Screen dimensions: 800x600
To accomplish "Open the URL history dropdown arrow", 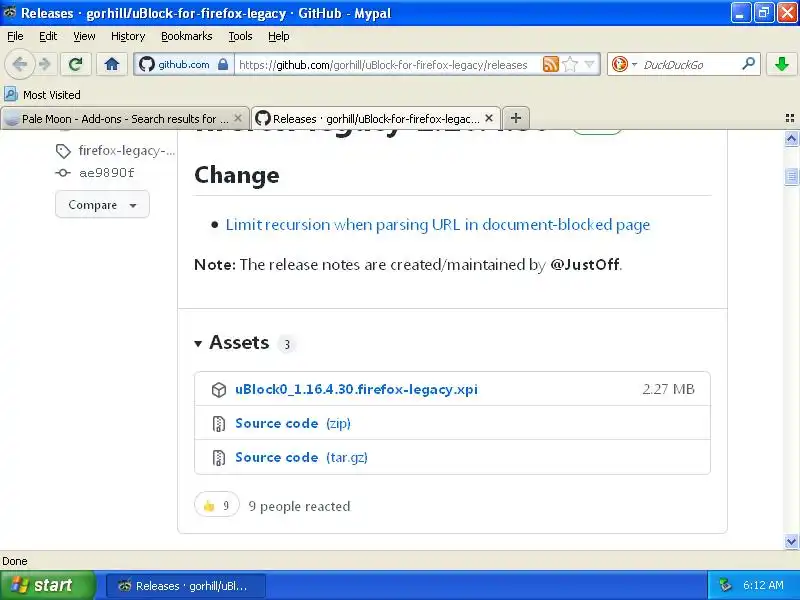I will (589, 64).
